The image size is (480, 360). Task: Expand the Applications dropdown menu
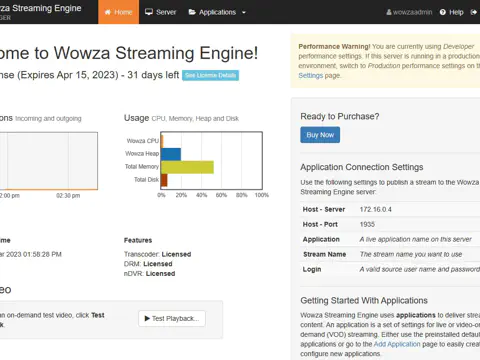pos(217,12)
